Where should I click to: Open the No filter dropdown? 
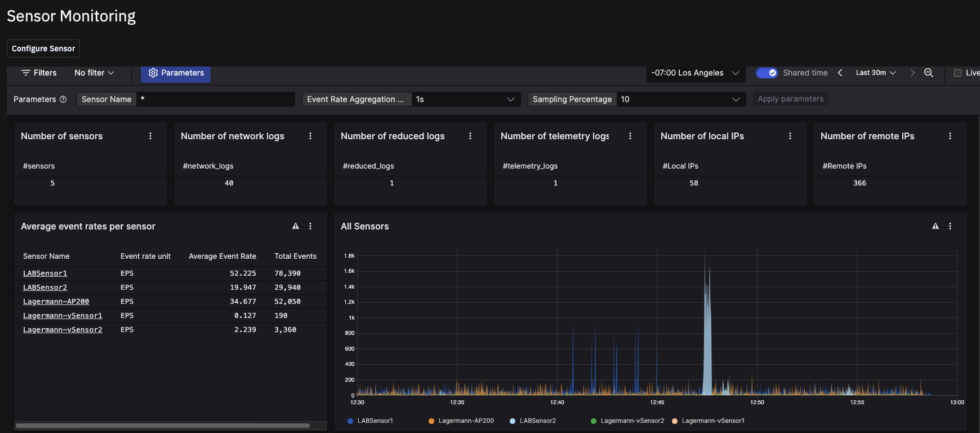pos(94,73)
